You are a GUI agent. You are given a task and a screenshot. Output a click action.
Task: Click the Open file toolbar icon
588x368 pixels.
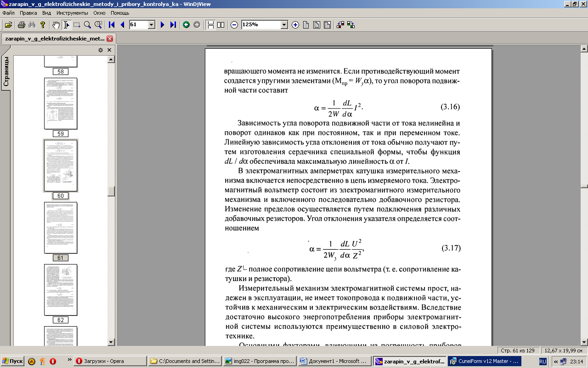pos(8,25)
